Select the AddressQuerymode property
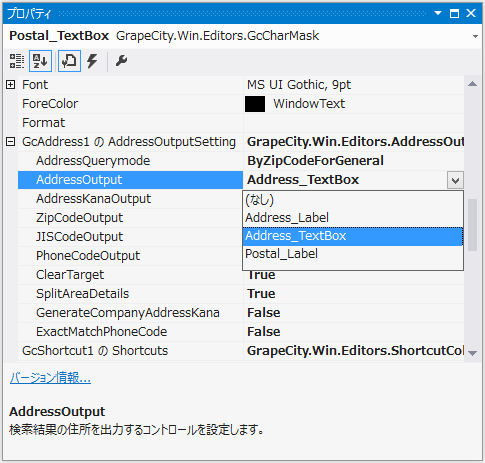Screen dimensions: 485x463 130,161
